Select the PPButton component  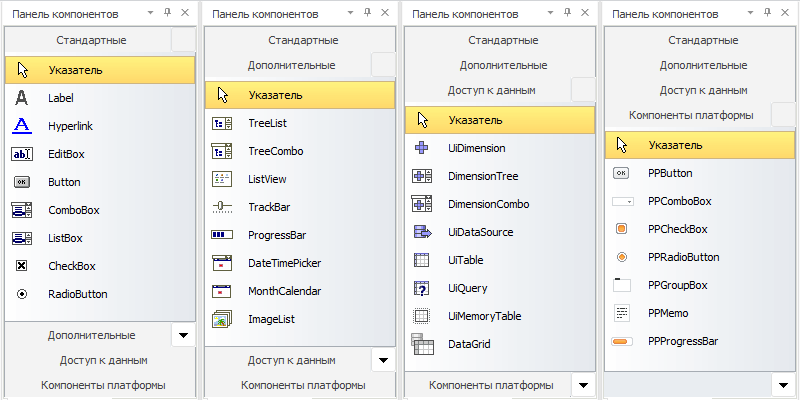click(670, 173)
